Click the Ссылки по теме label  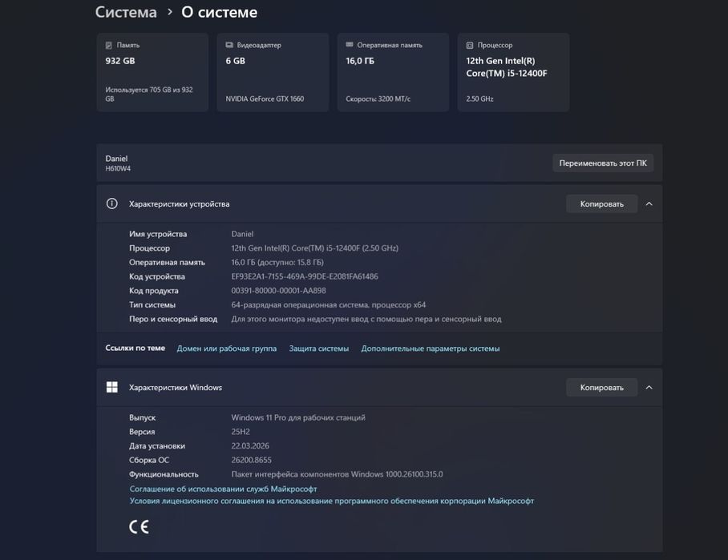[x=135, y=348]
